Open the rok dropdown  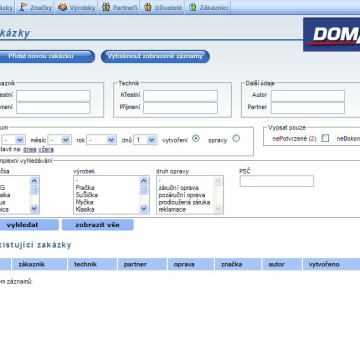pyautogui.click(x=101, y=140)
